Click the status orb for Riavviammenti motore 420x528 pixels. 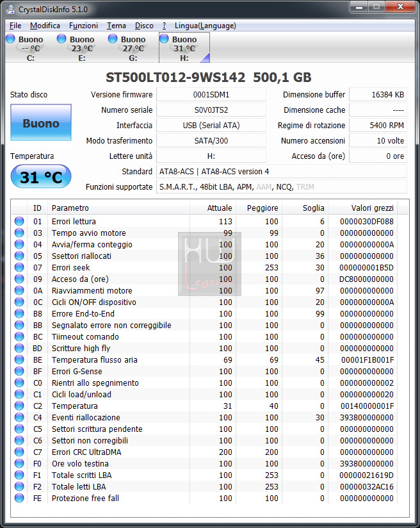tap(19, 290)
